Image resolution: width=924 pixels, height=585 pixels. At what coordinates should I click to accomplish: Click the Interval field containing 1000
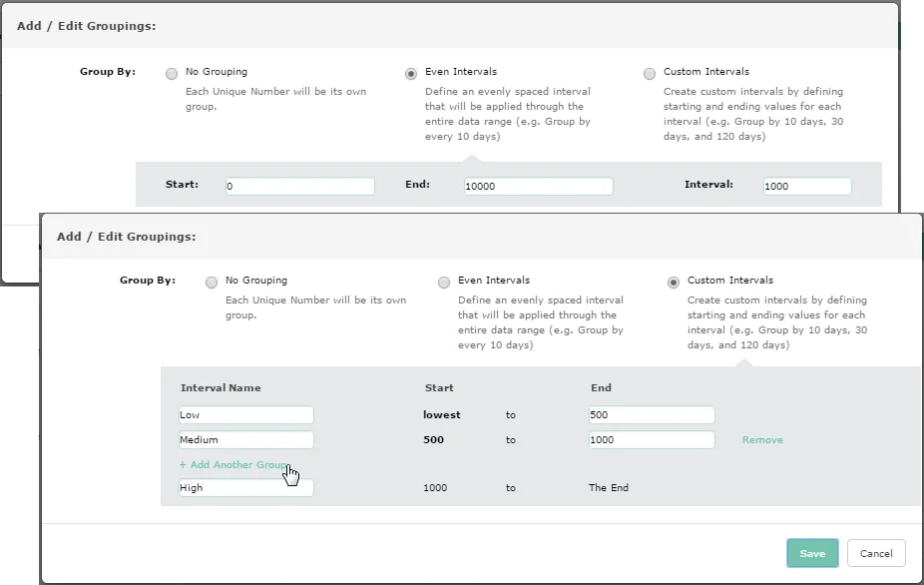pos(807,187)
